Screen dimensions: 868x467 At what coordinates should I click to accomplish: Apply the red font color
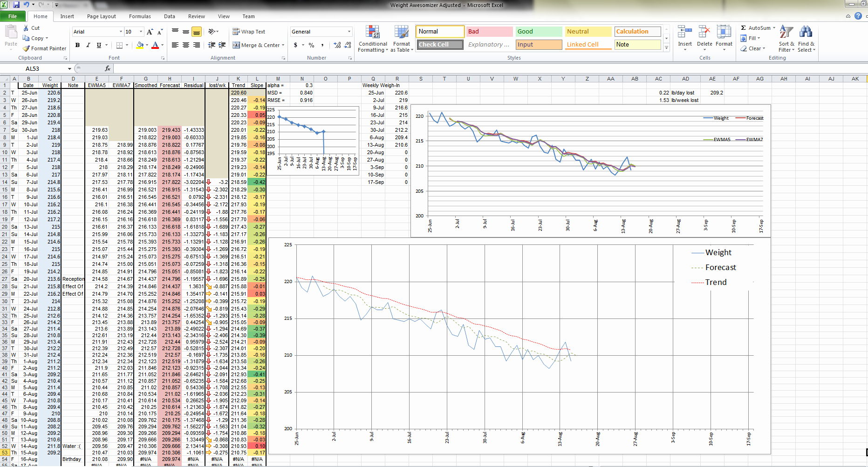[156, 45]
